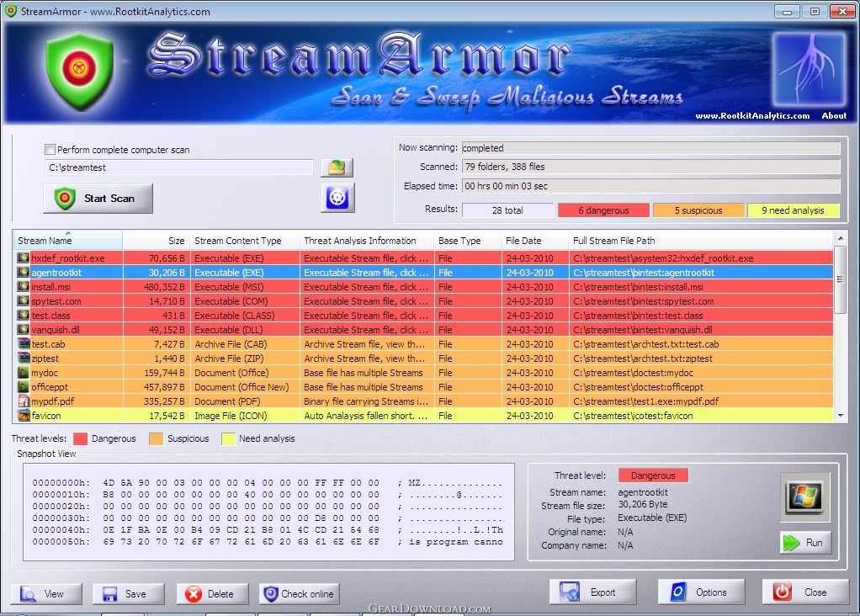Click the shield icon on Check online
Image resolution: width=860 pixels, height=616 pixels.
click(270, 594)
